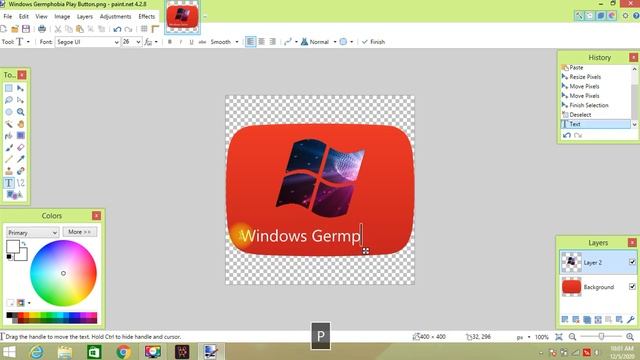Select the Ellipse Select tool

point(9,112)
